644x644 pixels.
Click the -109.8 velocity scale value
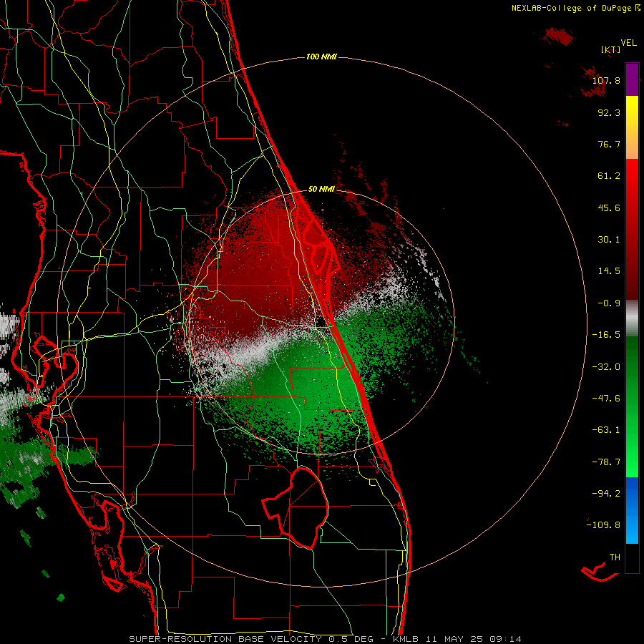pyautogui.click(x=603, y=525)
